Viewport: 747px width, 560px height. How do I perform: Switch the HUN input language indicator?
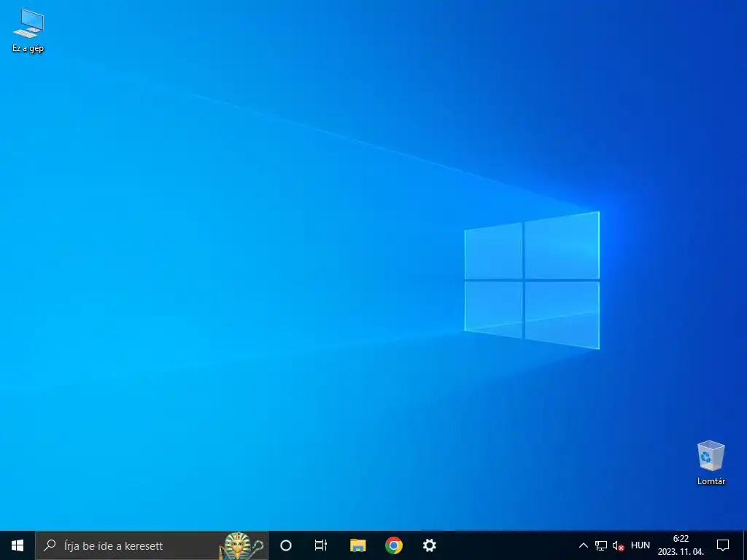click(640, 545)
